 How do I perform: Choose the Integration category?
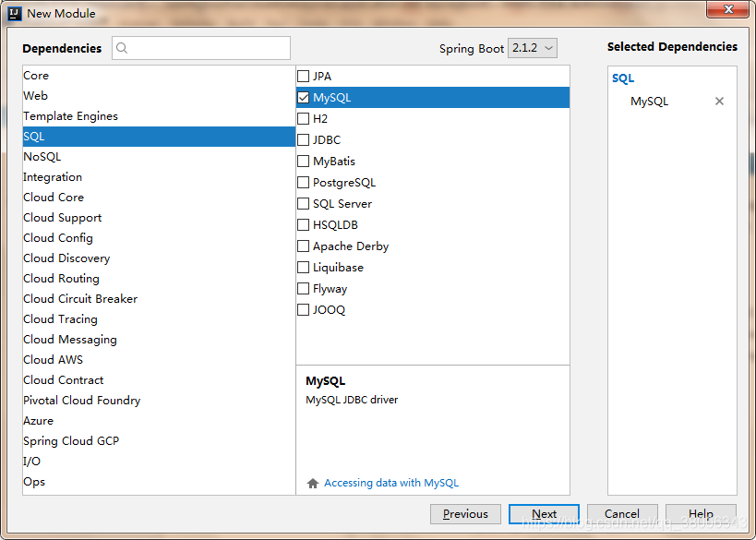159,177
